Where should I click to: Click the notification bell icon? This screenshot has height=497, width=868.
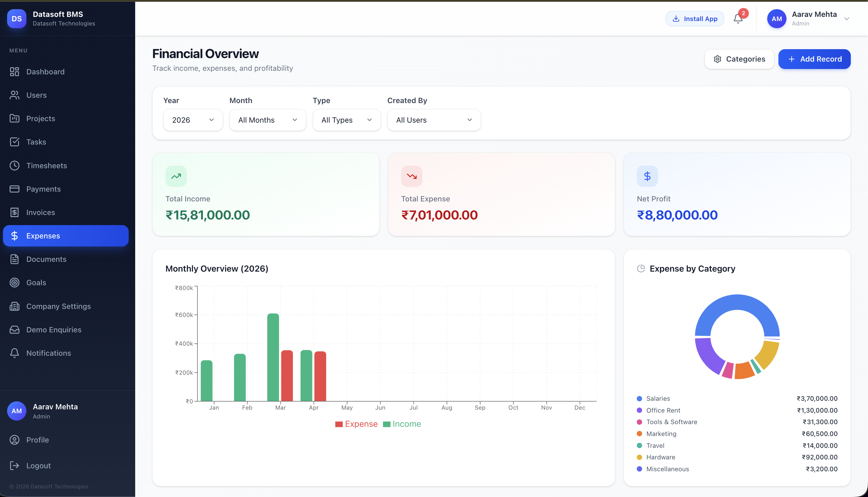738,19
